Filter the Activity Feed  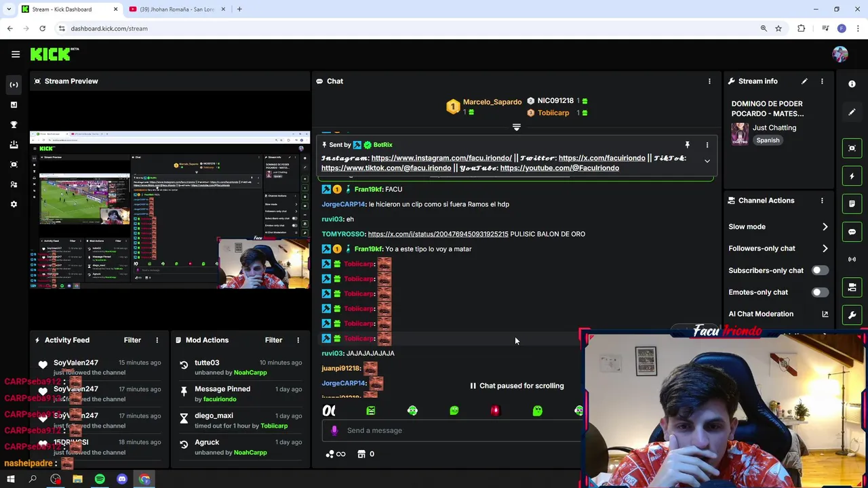pos(132,340)
